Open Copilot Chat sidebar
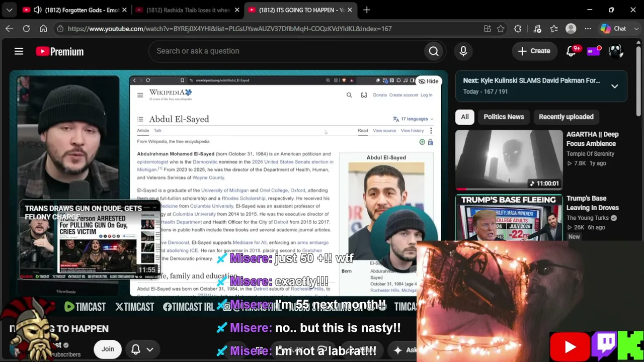The height and width of the screenshot is (362, 644). point(614,29)
